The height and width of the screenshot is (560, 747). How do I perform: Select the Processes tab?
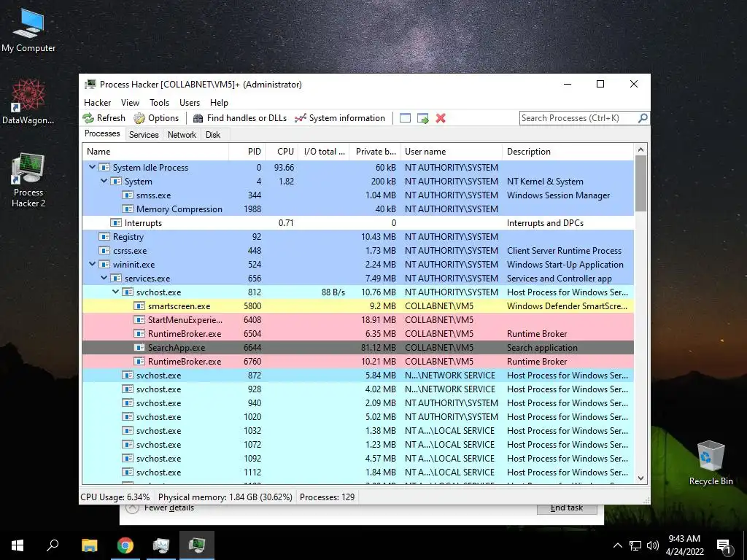tap(102, 134)
